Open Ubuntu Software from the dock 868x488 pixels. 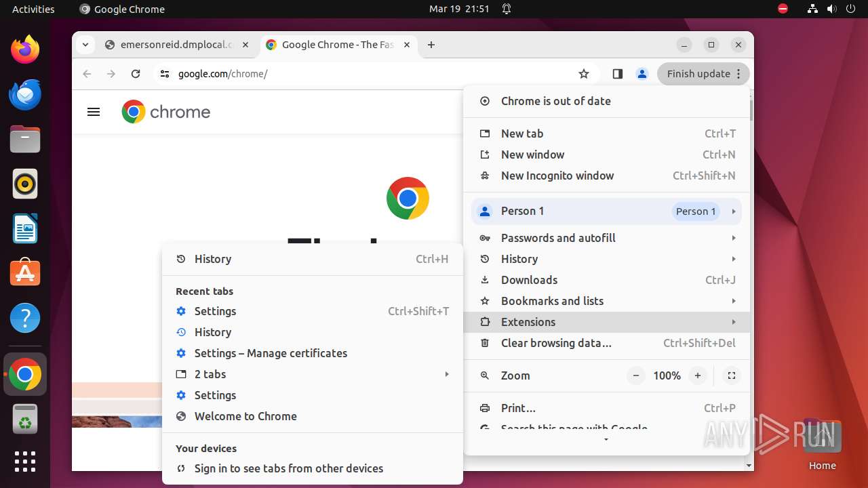[x=25, y=273]
